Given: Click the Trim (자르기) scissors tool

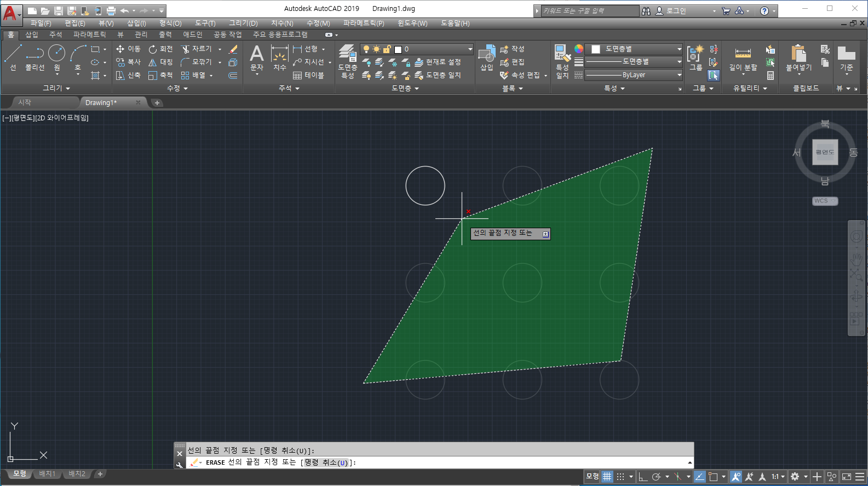Looking at the screenshot, I should click(196, 49).
